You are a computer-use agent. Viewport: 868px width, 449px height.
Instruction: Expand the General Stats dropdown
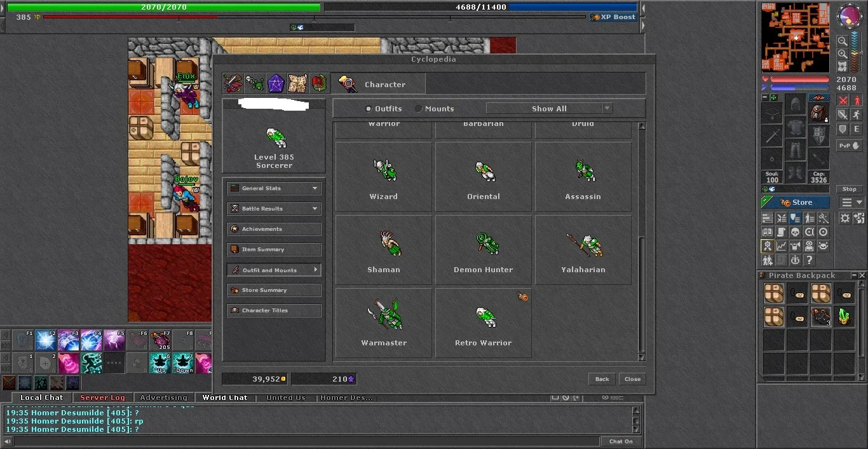pos(274,188)
